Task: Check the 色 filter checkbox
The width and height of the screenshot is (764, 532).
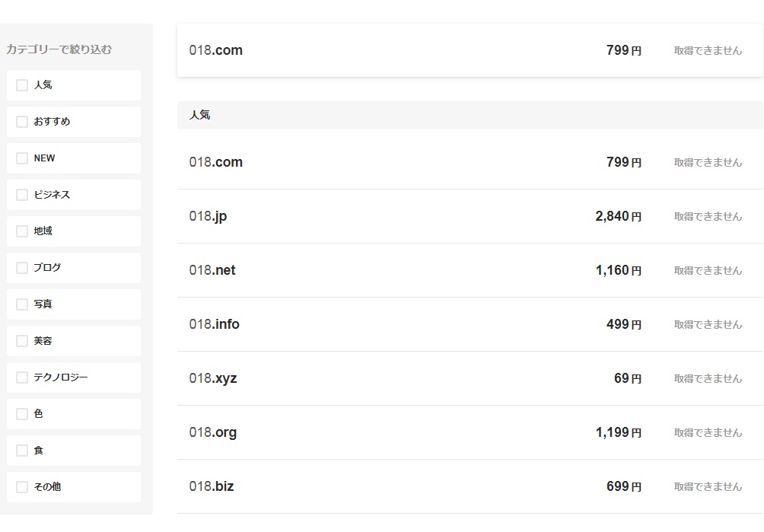Action: click(22, 414)
